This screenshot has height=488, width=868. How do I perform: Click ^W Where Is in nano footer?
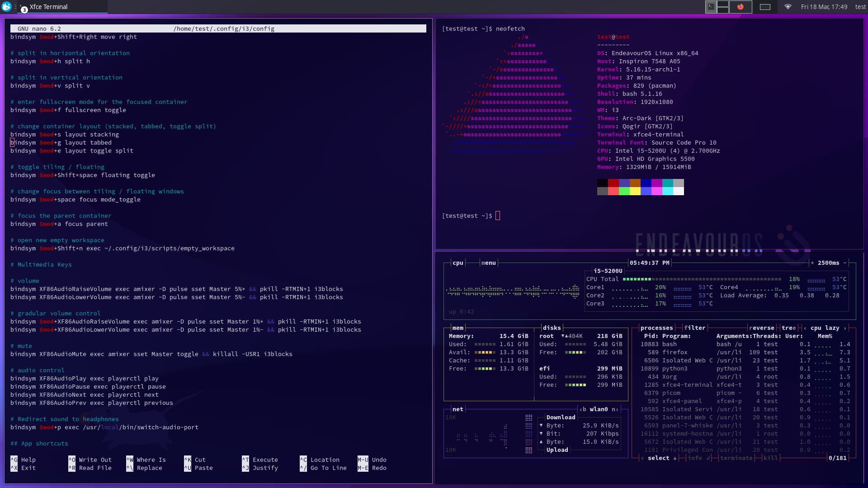[x=146, y=460]
